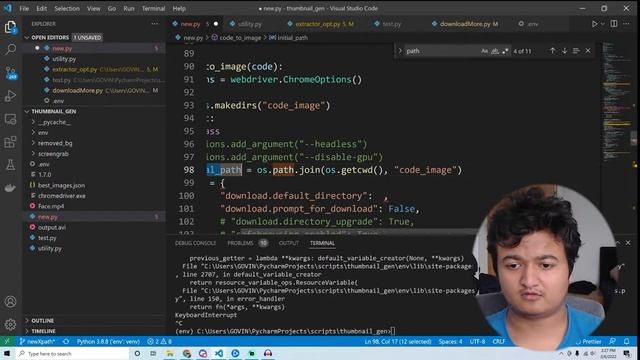Click errors and warnings count in status bar

click(x=159, y=342)
